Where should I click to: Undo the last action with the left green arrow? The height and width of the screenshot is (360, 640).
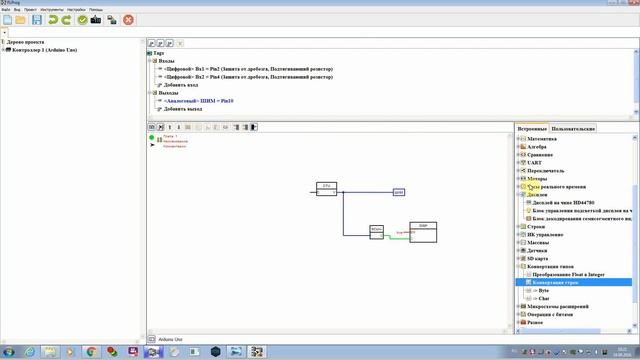pyautogui.click(x=53, y=20)
